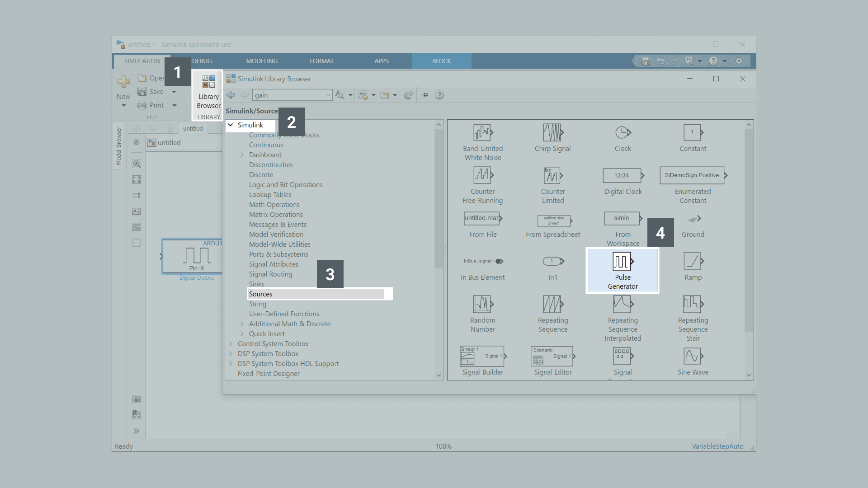Select the Ramp source block
The image size is (868, 488).
coord(693,261)
